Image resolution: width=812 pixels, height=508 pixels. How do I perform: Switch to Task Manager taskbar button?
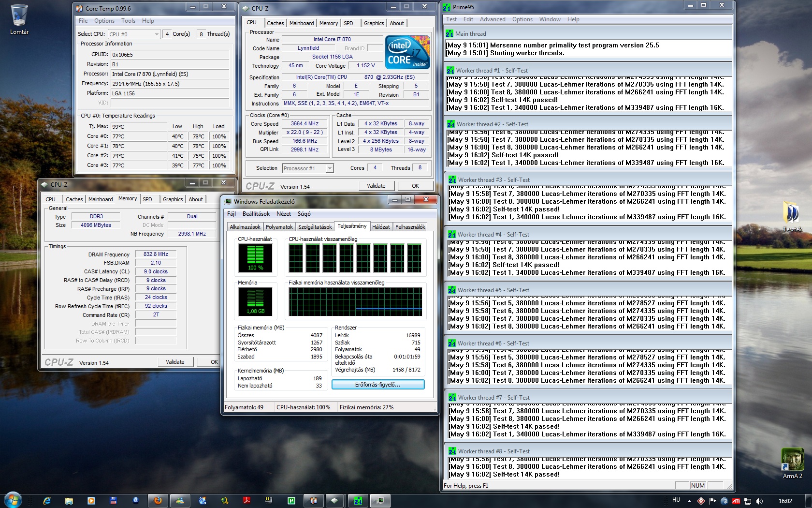point(380,501)
